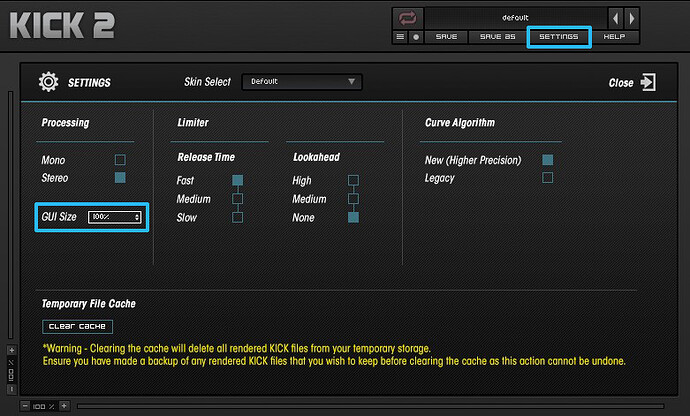Open the Skin Select dropdown
The height and width of the screenshot is (416, 690).
tap(302, 82)
